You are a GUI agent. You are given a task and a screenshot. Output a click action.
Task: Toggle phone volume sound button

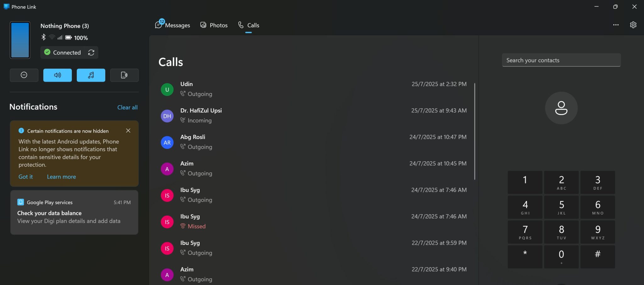pos(58,75)
